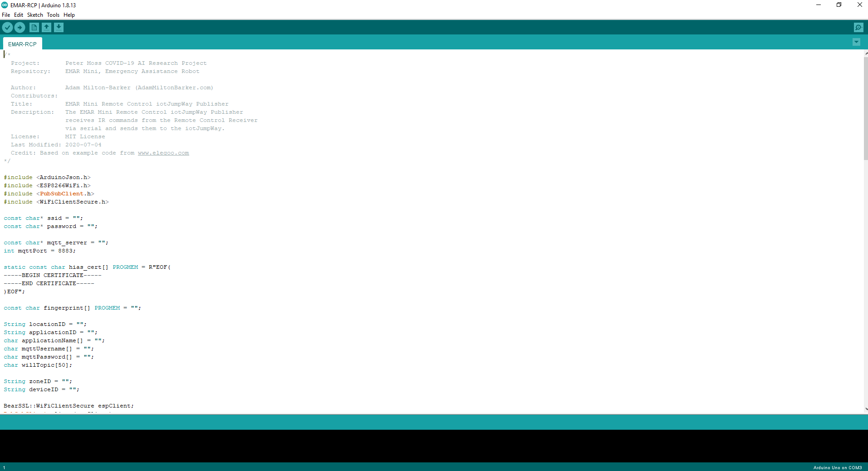The height and width of the screenshot is (471, 868).
Task: Restore down the Arduino window
Action: click(839, 5)
